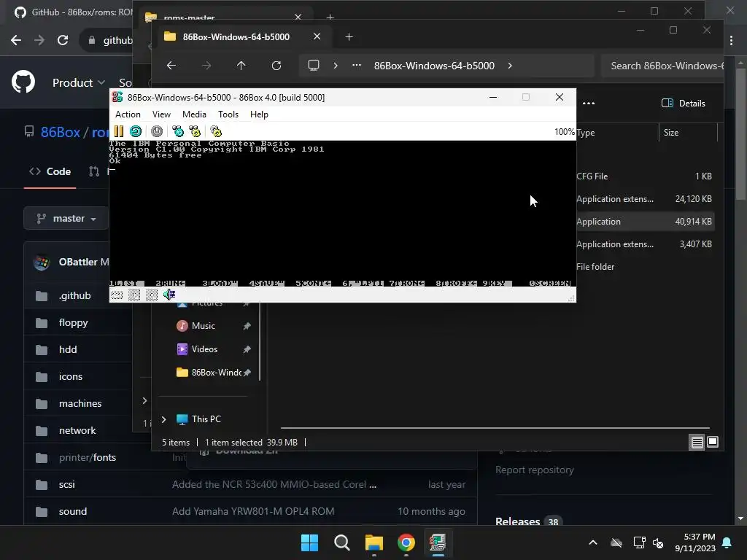Open the floppy folder in GitHub repo
This screenshot has width=747, height=560.
pyautogui.click(x=74, y=322)
